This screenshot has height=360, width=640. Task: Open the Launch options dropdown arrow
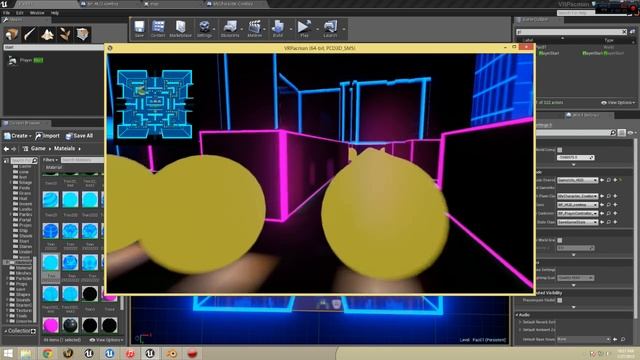343,29
